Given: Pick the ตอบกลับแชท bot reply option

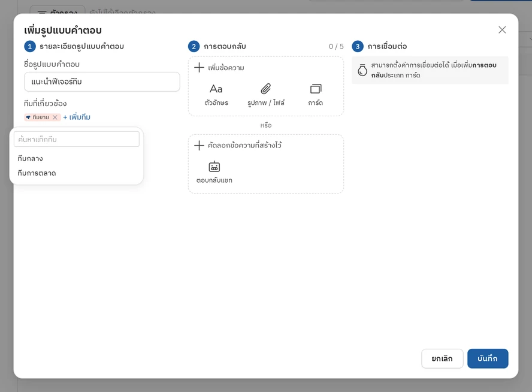Looking at the screenshot, I should pos(214,173).
